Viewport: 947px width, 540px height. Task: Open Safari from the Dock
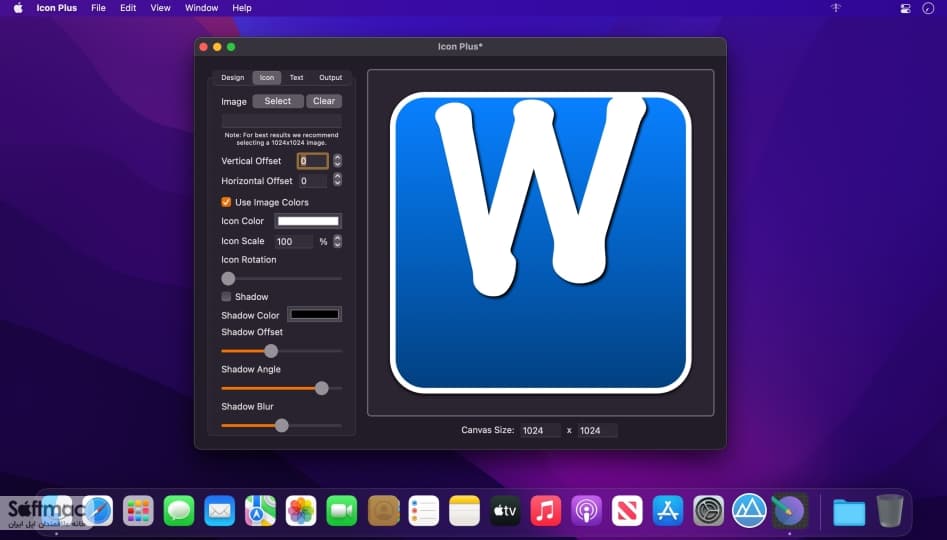point(98,511)
